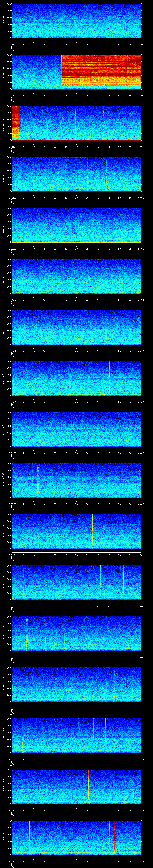Select the spectrogram panel starting at 10:58:00
The width and height of the screenshot is (153, 868).
(x=76, y=633)
